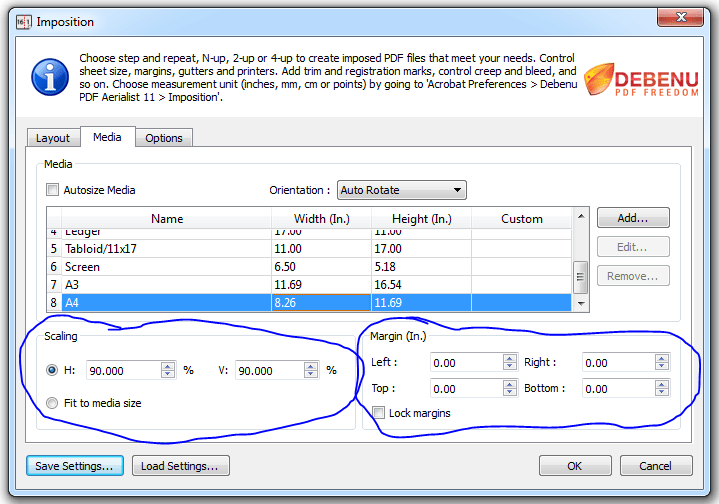719x504 pixels.
Task: Enable the Autosize Media checkbox
Action: tap(53, 190)
